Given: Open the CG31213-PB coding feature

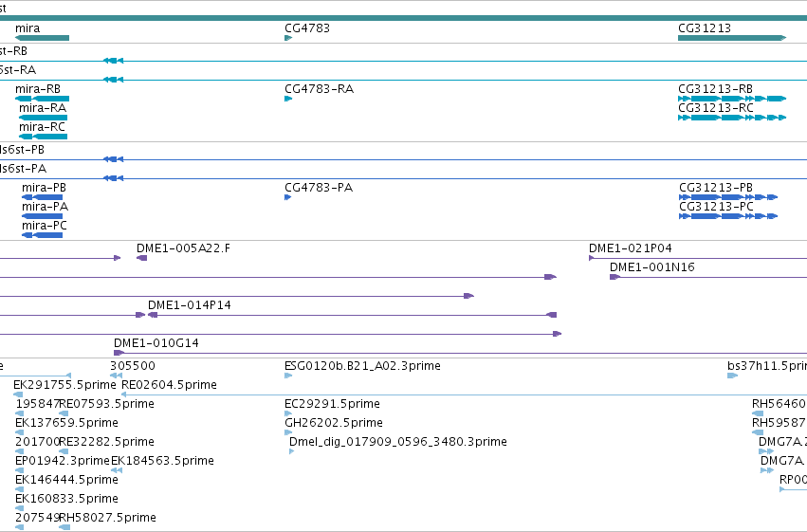Looking at the screenshot, I should click(x=728, y=197).
